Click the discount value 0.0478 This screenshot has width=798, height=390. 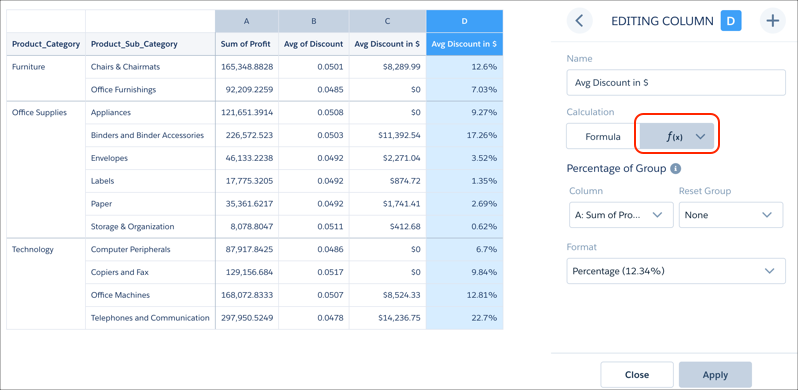coord(314,318)
